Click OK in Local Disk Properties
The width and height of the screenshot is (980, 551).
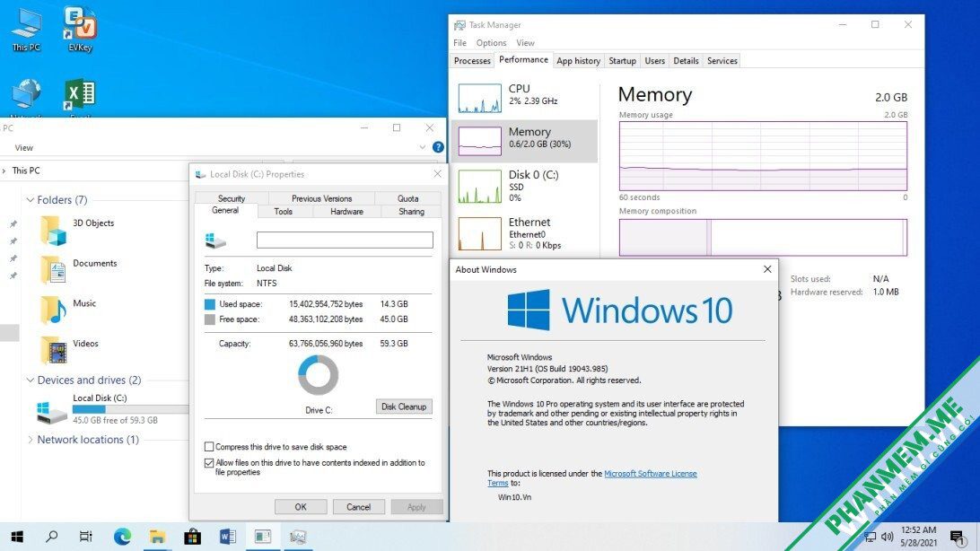point(301,507)
